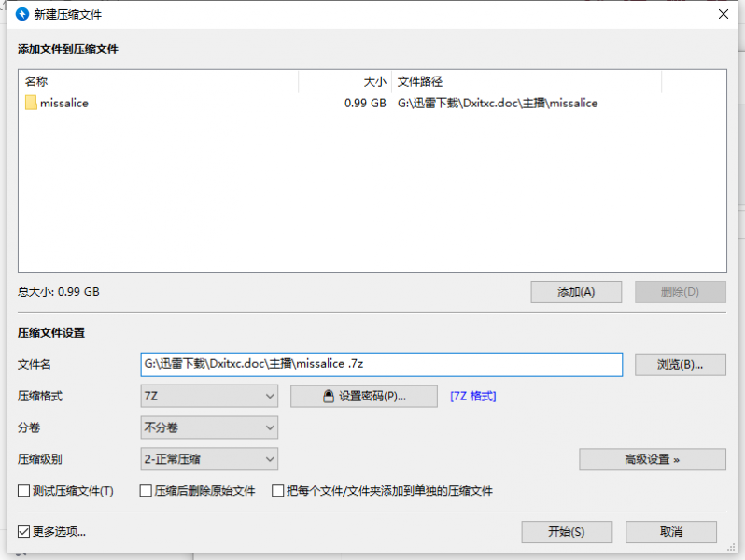Image resolution: width=745 pixels, height=560 pixels.
Task: Start compression with the Start (S) button
Action: (x=567, y=532)
